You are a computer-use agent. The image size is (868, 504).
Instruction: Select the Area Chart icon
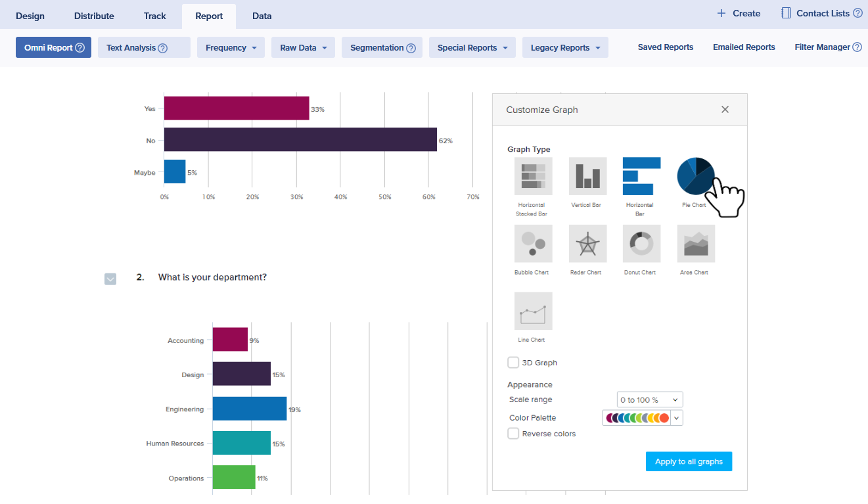(x=695, y=244)
